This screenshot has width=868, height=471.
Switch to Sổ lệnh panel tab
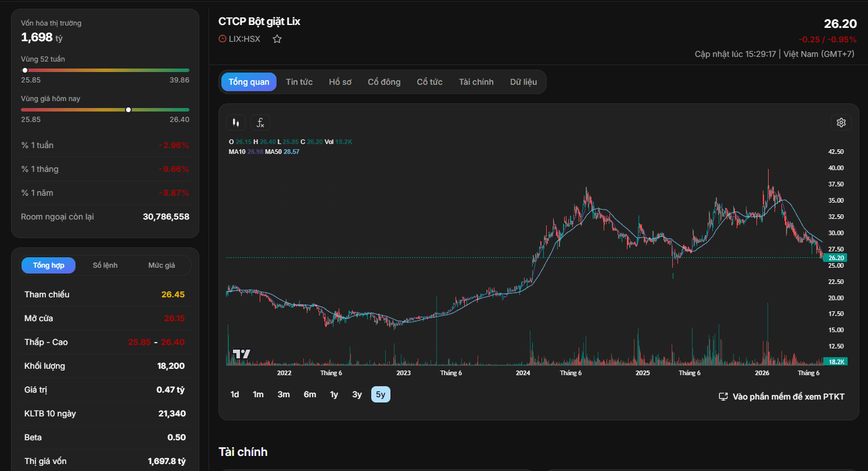click(x=105, y=265)
